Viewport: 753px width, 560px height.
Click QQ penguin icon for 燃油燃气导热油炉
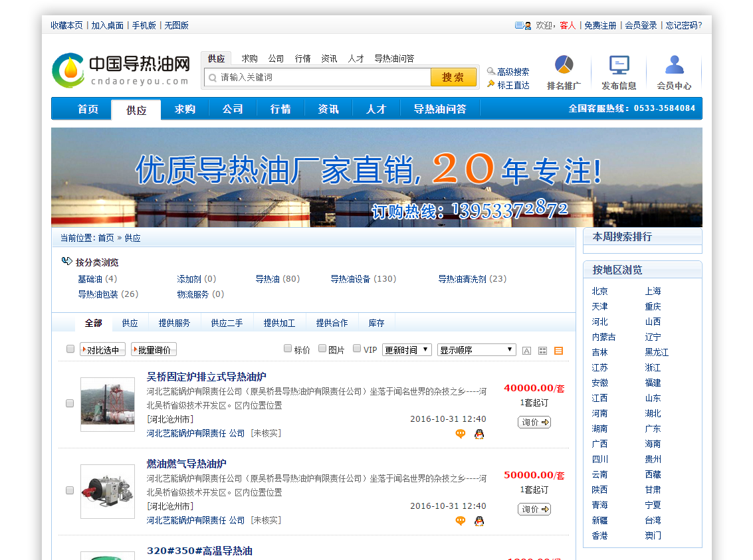coord(479,521)
